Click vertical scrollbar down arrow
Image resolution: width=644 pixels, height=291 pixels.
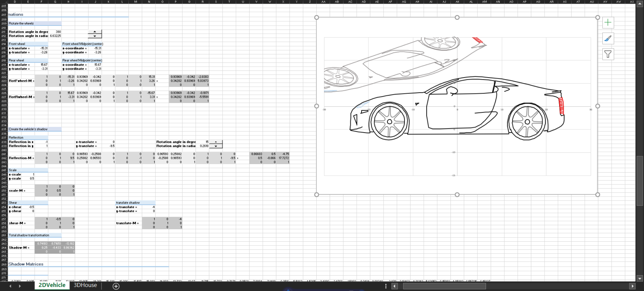click(640, 278)
